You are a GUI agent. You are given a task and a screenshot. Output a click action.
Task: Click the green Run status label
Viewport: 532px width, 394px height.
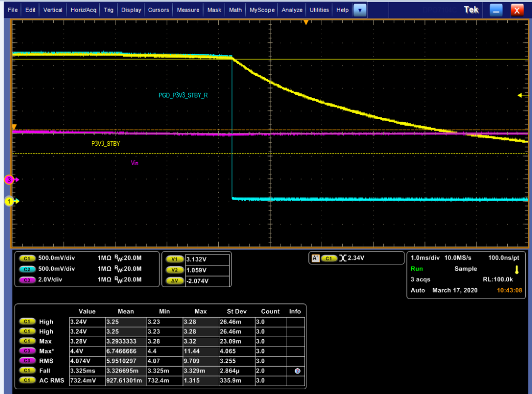(417, 269)
